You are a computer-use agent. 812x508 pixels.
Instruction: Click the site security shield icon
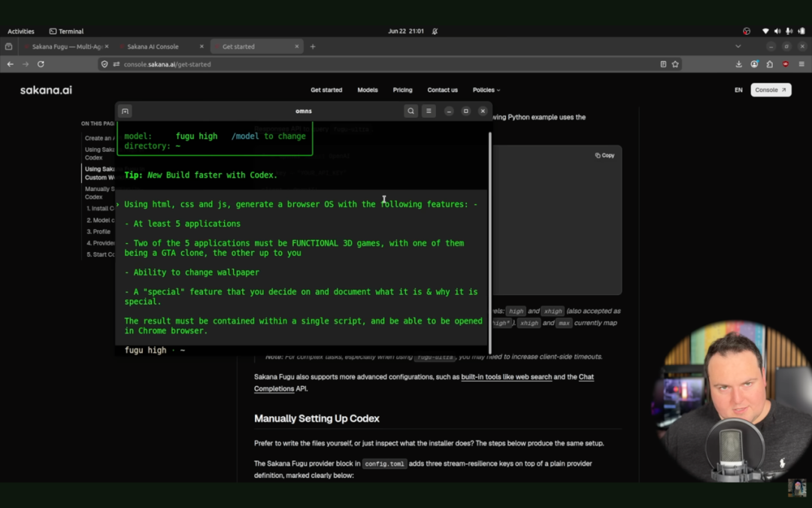click(105, 64)
